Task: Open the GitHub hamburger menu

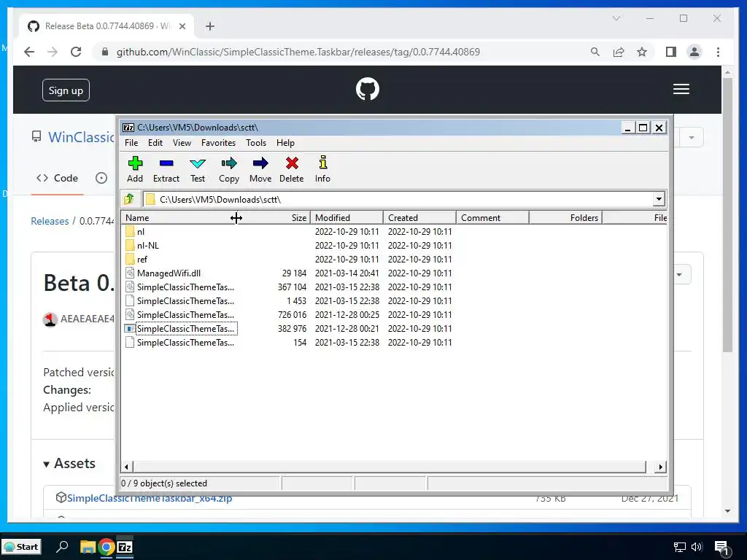Action: pos(681,89)
